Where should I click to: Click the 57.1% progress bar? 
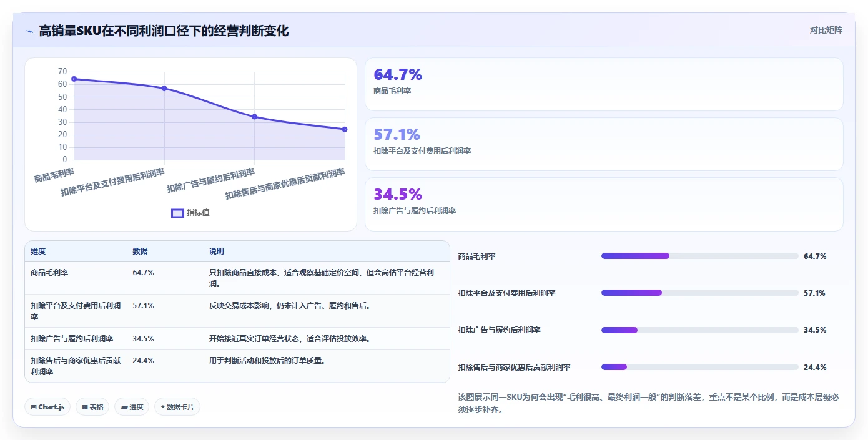(x=700, y=293)
